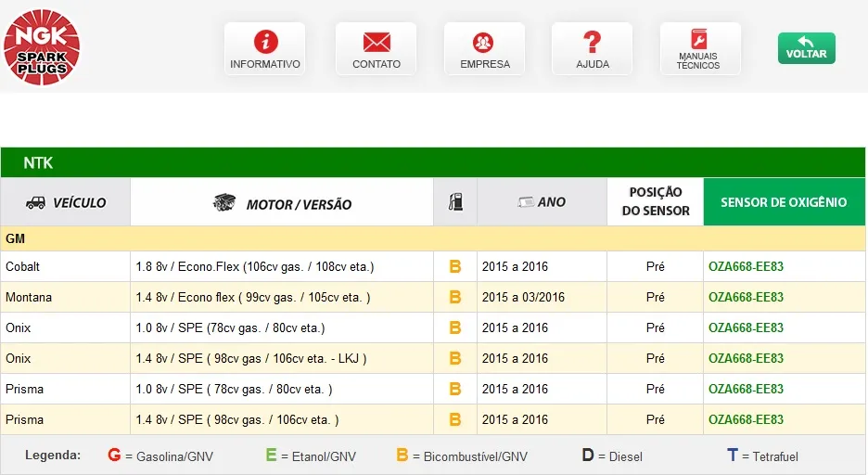Click the Veículo column header

[x=66, y=202]
